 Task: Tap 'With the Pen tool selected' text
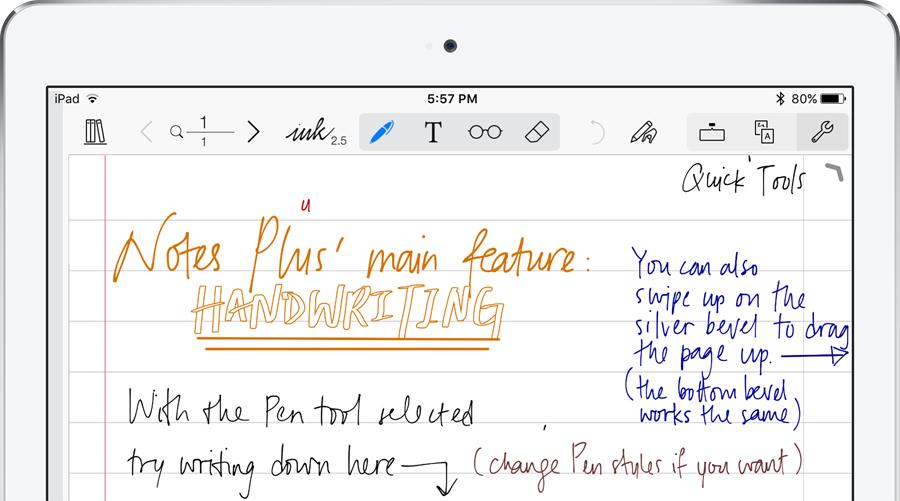(300, 409)
